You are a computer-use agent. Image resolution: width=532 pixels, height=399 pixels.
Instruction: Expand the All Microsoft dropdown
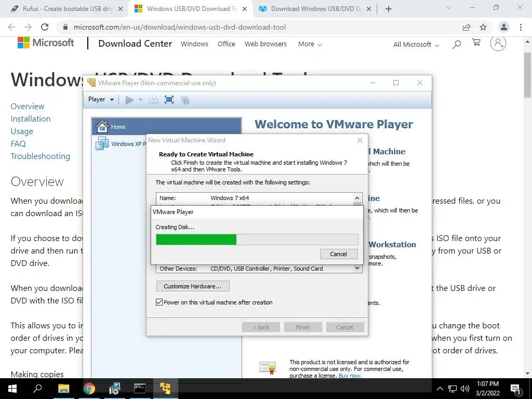(416, 45)
